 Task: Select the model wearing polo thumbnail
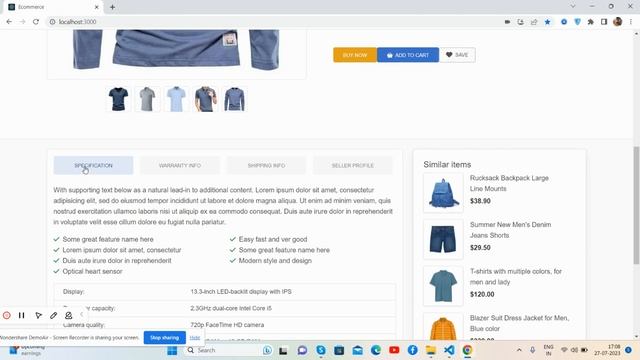205,99
